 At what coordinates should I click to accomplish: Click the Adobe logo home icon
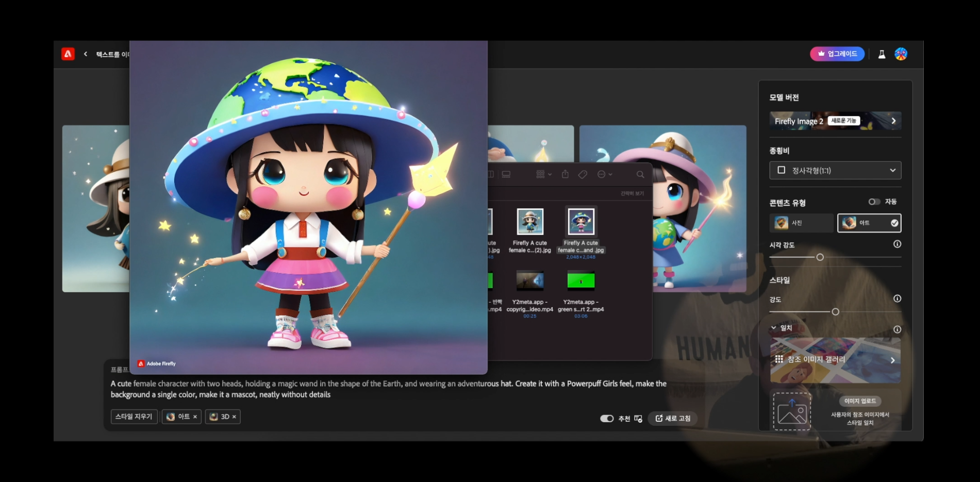click(x=68, y=54)
